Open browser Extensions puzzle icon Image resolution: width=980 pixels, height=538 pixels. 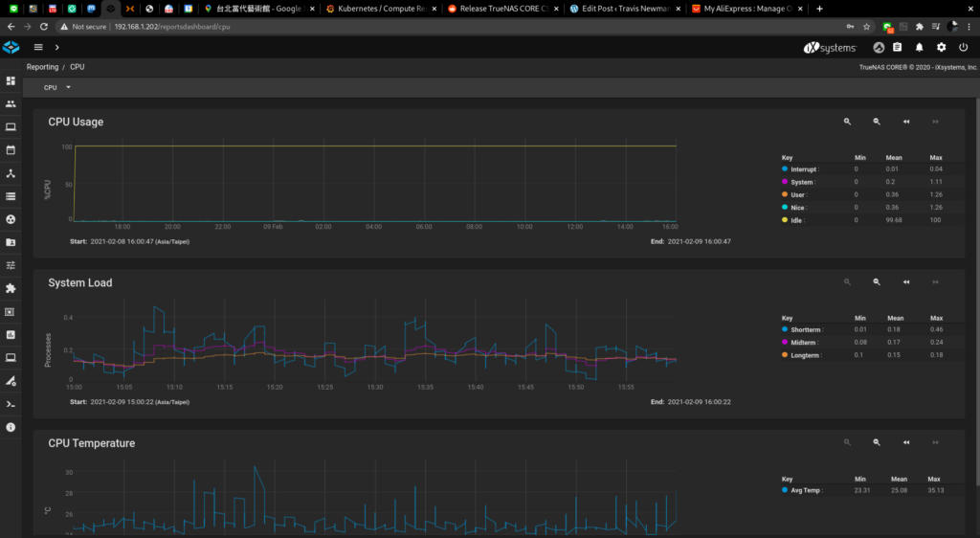[x=920, y=26]
